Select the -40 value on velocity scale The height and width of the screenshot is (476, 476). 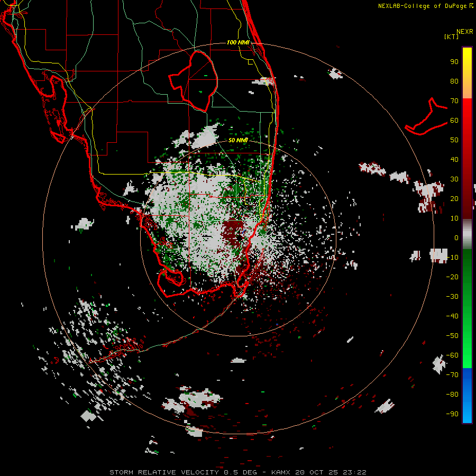(452, 316)
